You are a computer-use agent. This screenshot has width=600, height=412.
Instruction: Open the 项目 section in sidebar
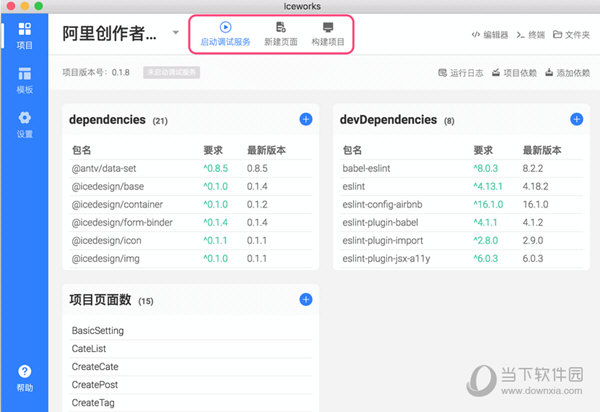[24, 36]
